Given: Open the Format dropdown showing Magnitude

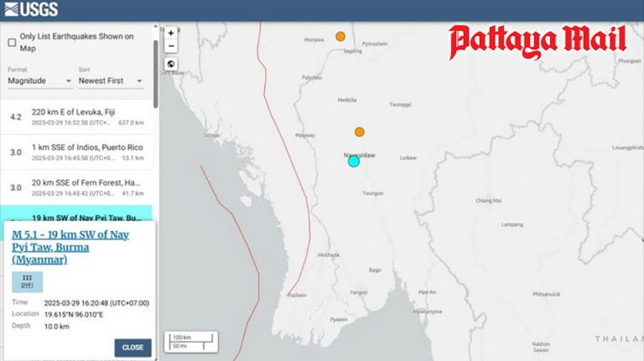Looking at the screenshot, I should tap(39, 81).
